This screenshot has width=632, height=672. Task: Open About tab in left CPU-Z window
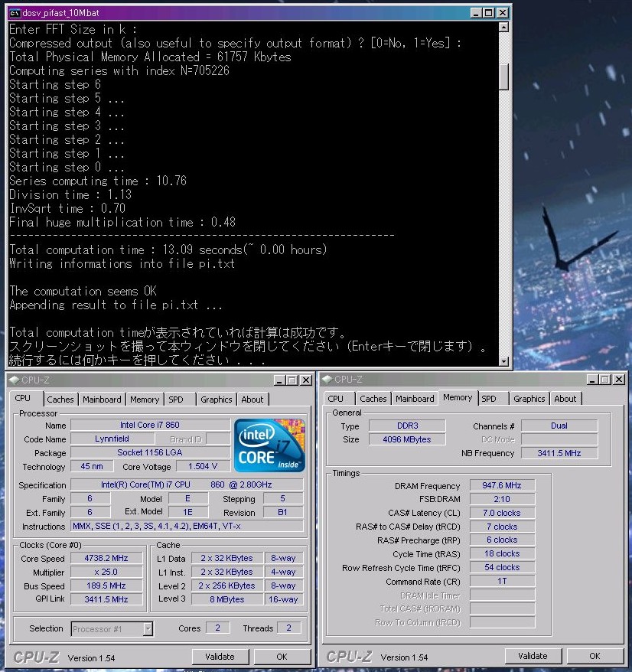(x=252, y=399)
